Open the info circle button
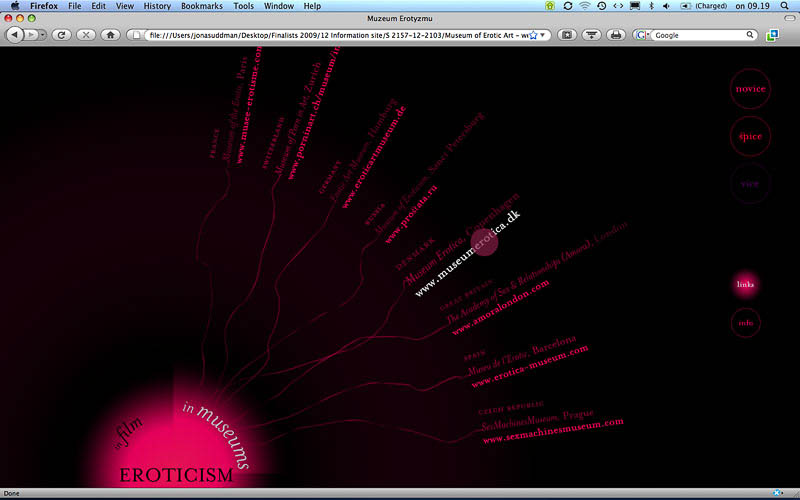Image resolution: width=800 pixels, height=500 pixels. point(745,322)
